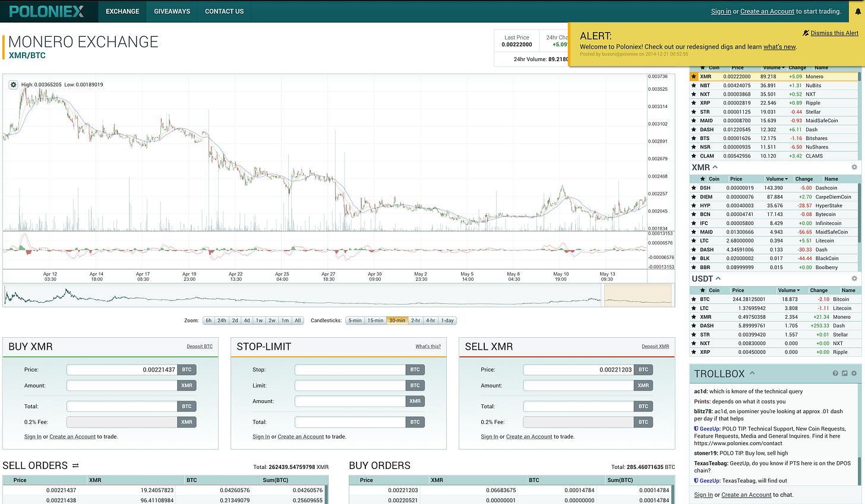865x504 pixels.
Task: Click the XMR markets list scrollbar
Action: point(860,214)
